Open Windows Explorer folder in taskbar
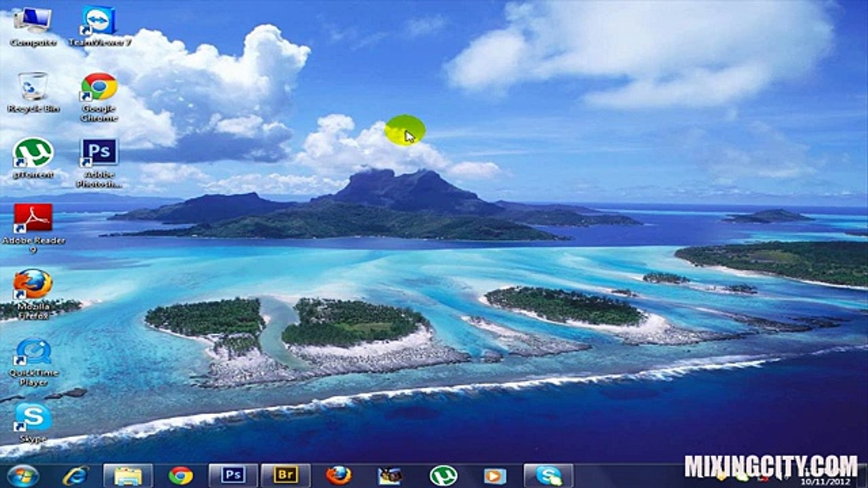The height and width of the screenshot is (488, 868). [x=127, y=475]
